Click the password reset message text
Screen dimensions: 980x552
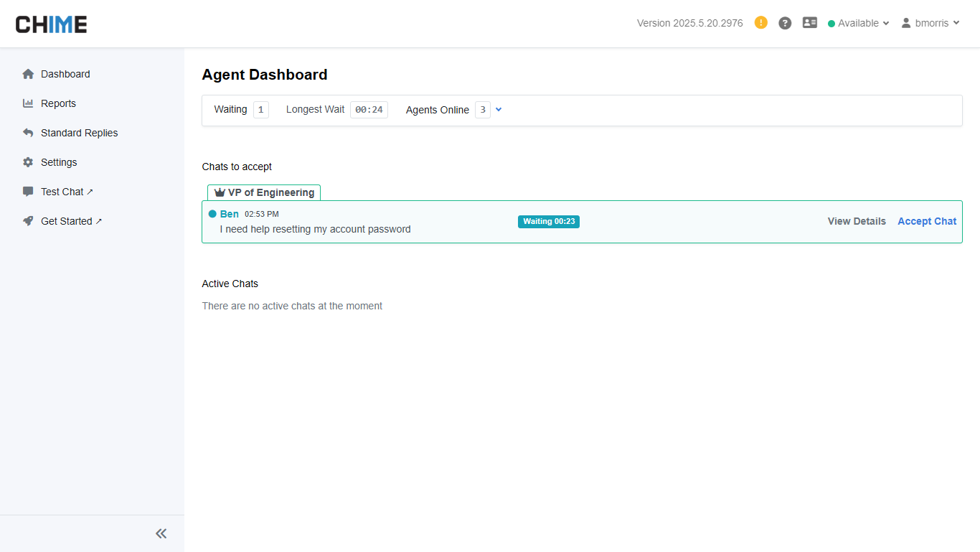(x=315, y=229)
